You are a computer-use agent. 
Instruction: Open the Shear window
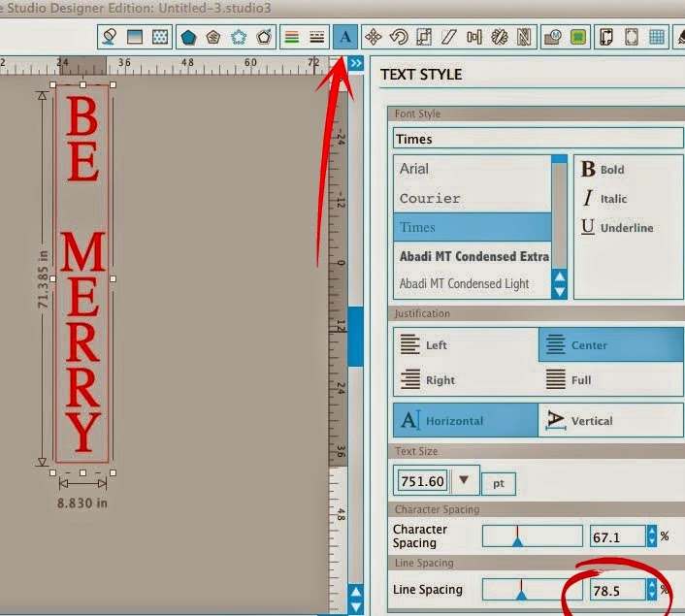[449, 37]
